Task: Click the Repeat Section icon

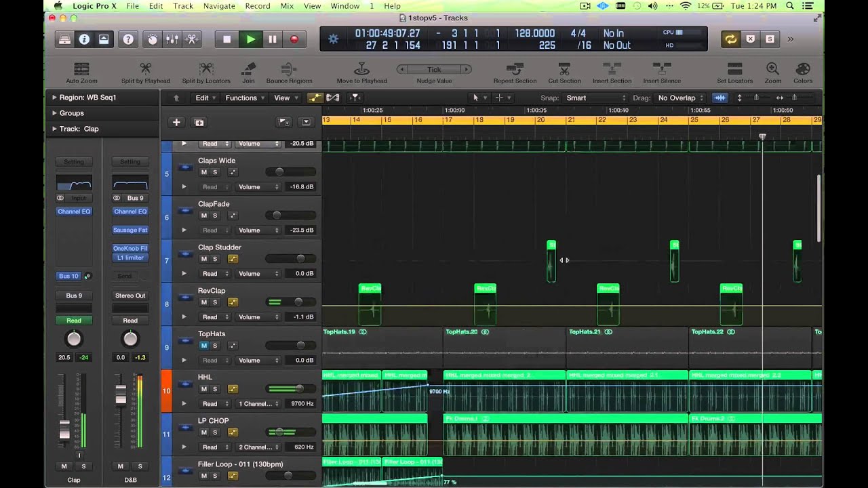Action: 515,68
